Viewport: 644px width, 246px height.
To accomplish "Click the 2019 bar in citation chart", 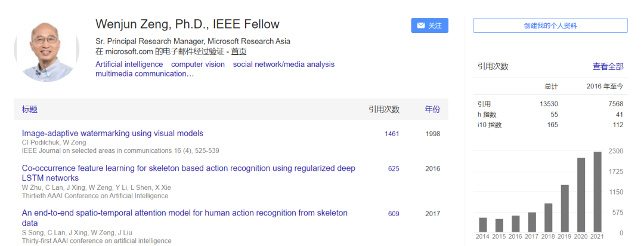I will coord(565,208).
